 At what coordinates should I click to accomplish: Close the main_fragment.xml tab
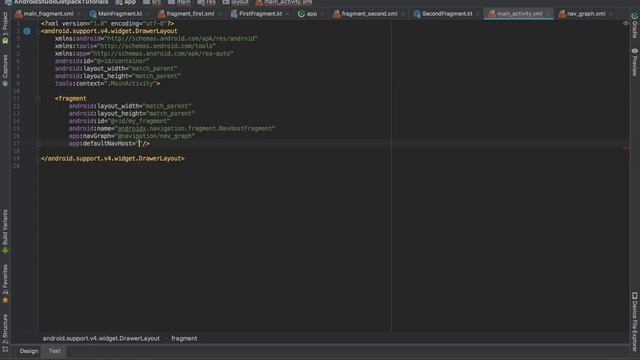coord(79,14)
